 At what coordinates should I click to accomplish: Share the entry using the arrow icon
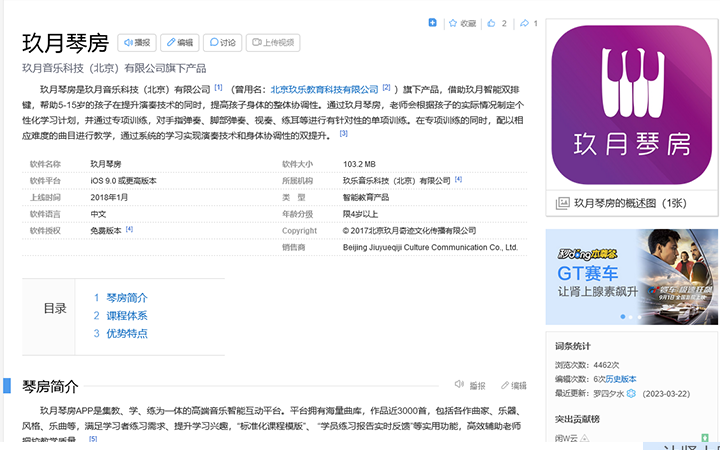coord(524,23)
